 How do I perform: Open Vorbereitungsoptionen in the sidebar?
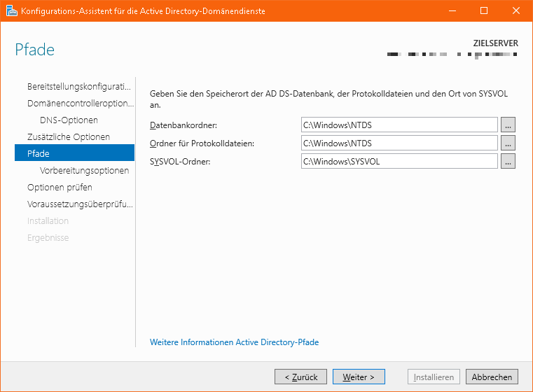tap(84, 171)
